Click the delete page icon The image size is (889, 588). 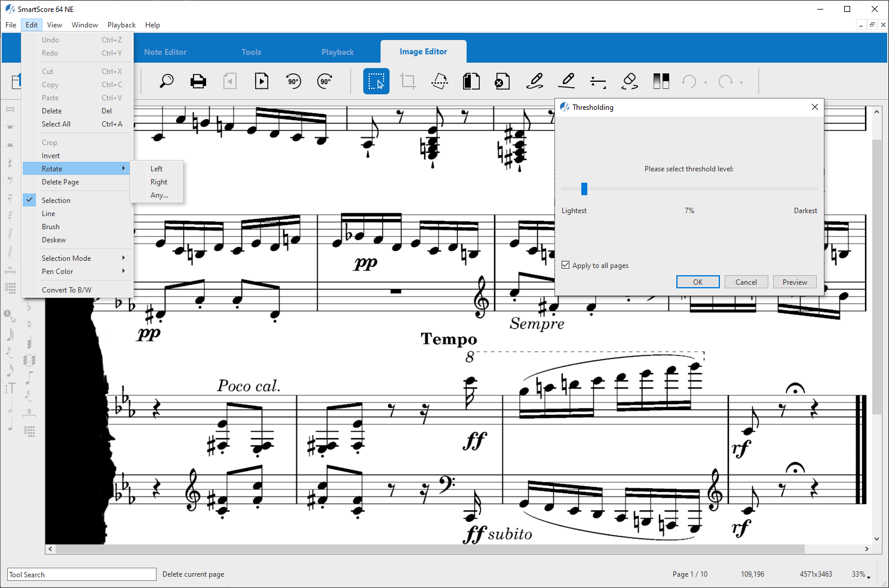point(502,81)
